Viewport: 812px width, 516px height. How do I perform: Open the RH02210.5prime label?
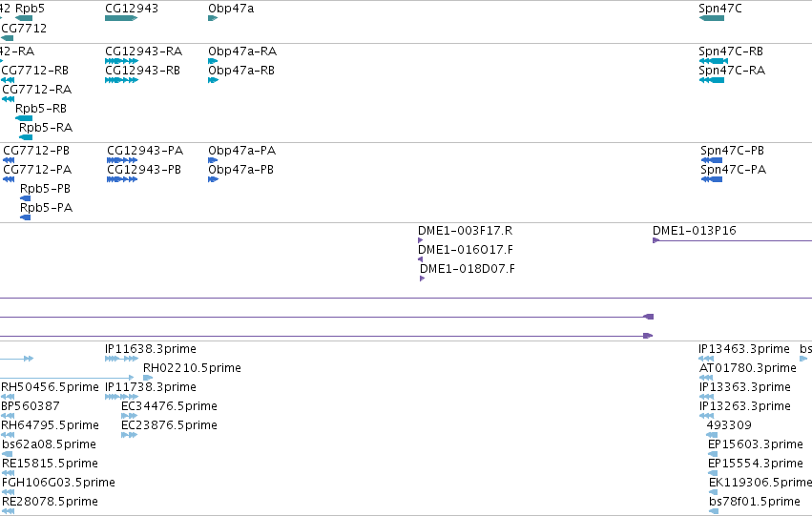192,368
